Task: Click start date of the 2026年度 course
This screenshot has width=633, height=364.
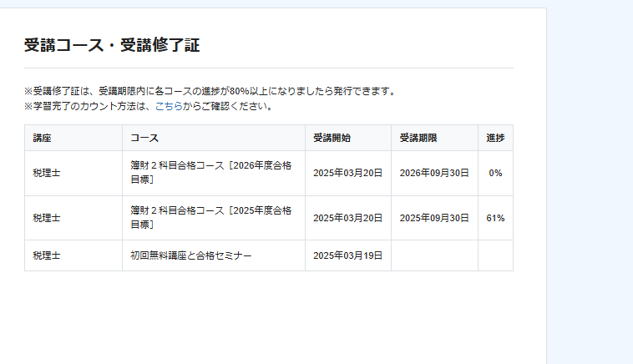Action: point(347,173)
